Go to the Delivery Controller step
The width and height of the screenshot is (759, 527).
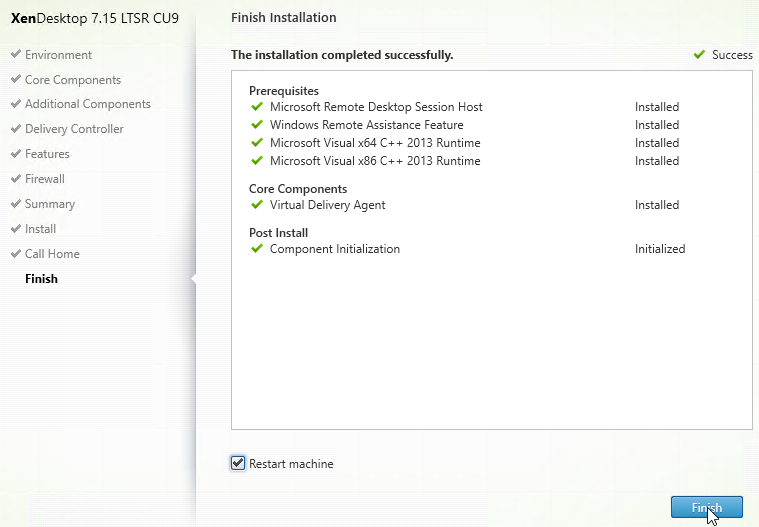point(74,129)
